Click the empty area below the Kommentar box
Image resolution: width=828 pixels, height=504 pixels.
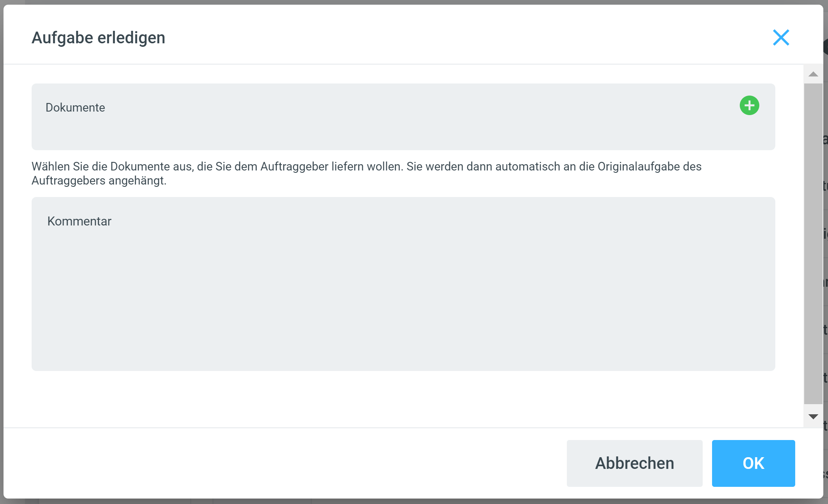403,398
